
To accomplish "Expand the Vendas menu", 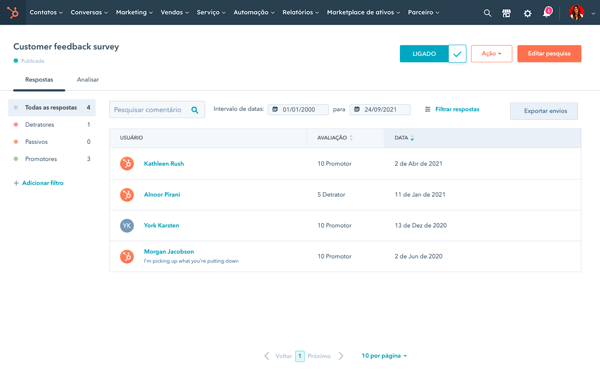I will tap(175, 13).
